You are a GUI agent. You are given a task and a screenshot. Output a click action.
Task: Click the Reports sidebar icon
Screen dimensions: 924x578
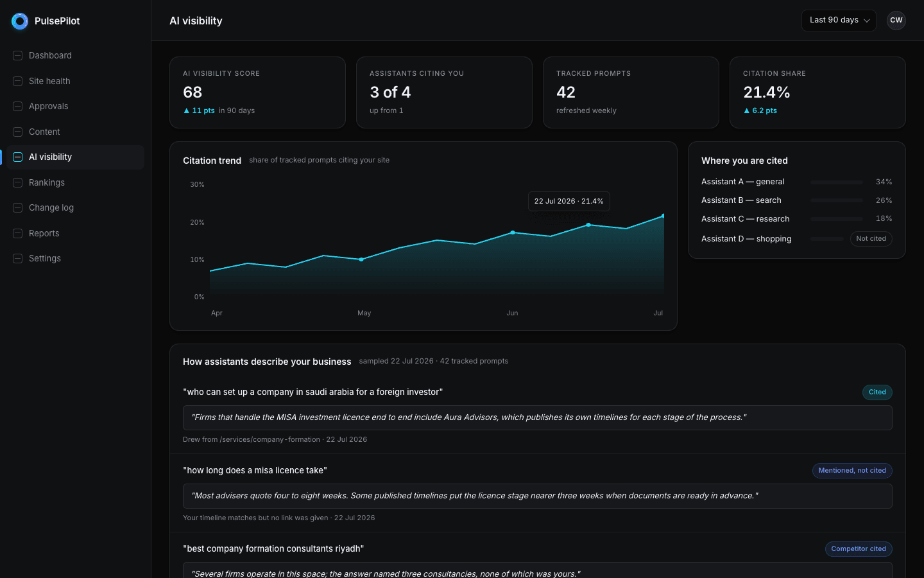pos(18,233)
